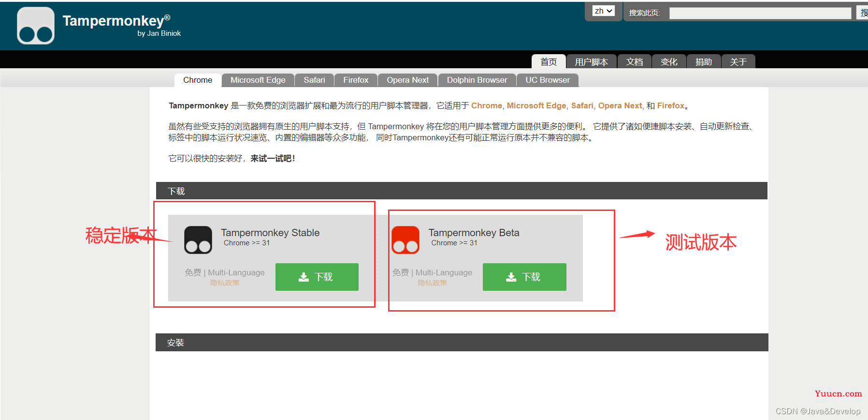Viewport: 868px width, 420px height.
Task: Switch to the Safari tab
Action: click(x=314, y=80)
